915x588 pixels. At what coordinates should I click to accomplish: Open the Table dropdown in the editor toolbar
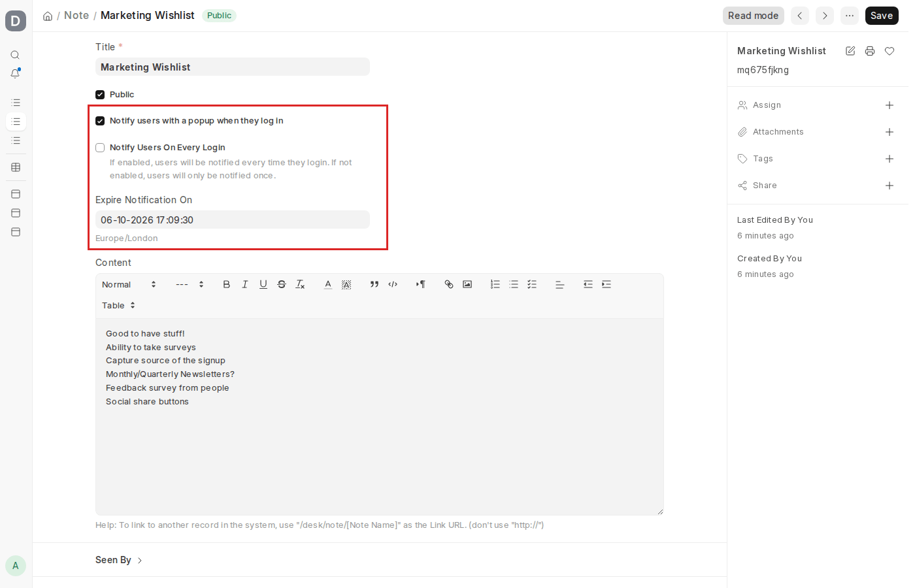coord(118,306)
